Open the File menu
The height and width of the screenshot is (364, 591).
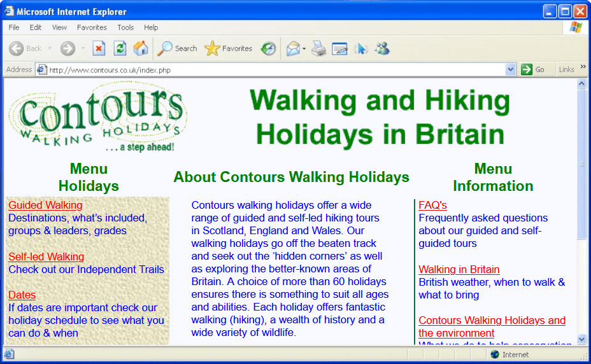(x=14, y=27)
